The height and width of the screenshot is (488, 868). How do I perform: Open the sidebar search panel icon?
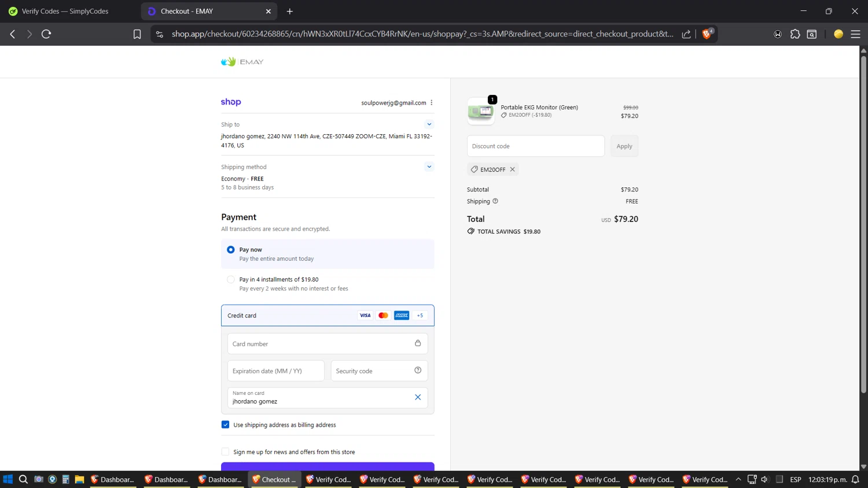click(x=812, y=34)
